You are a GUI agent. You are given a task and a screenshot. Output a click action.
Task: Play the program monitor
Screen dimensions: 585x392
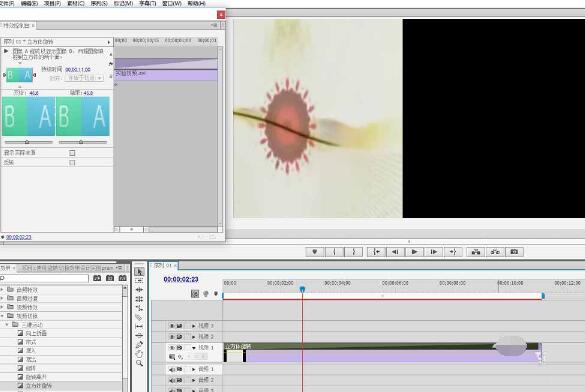414,252
